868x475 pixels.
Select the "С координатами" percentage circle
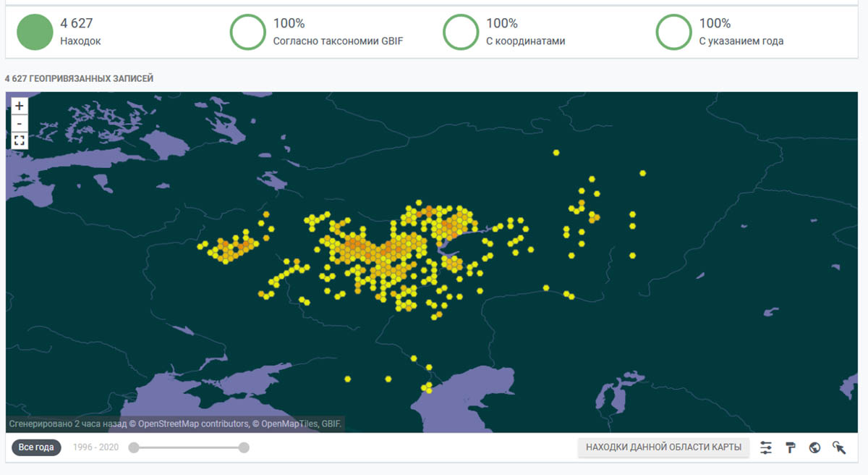click(x=461, y=33)
